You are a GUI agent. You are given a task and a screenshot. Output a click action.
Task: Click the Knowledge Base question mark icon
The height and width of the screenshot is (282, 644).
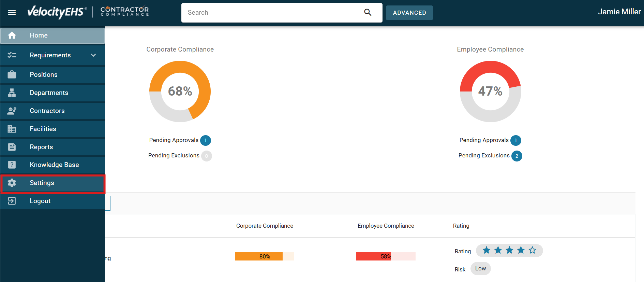(x=12, y=165)
